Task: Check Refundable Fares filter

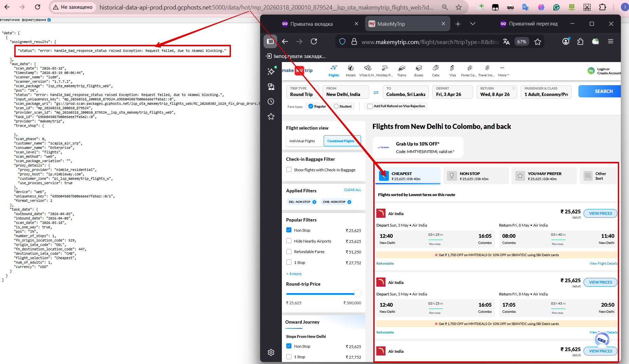Action: 289,251
